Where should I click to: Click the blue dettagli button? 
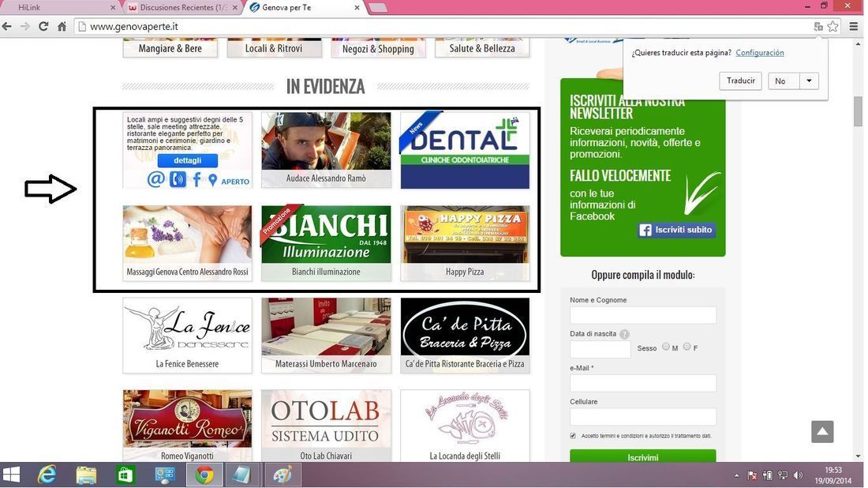pos(187,160)
